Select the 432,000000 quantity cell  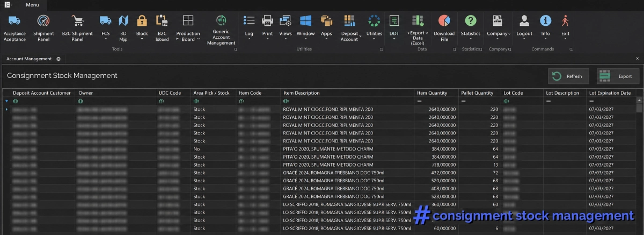[x=437, y=173]
